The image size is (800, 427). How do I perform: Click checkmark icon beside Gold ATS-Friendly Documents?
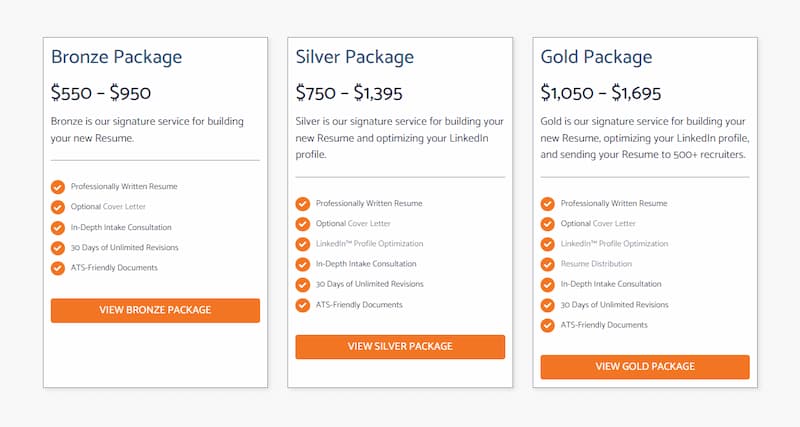click(x=547, y=325)
